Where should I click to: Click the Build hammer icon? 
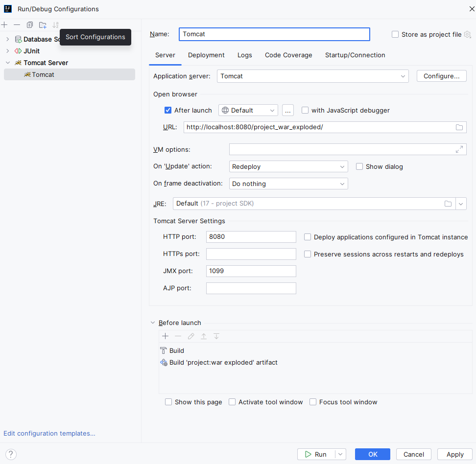click(164, 351)
